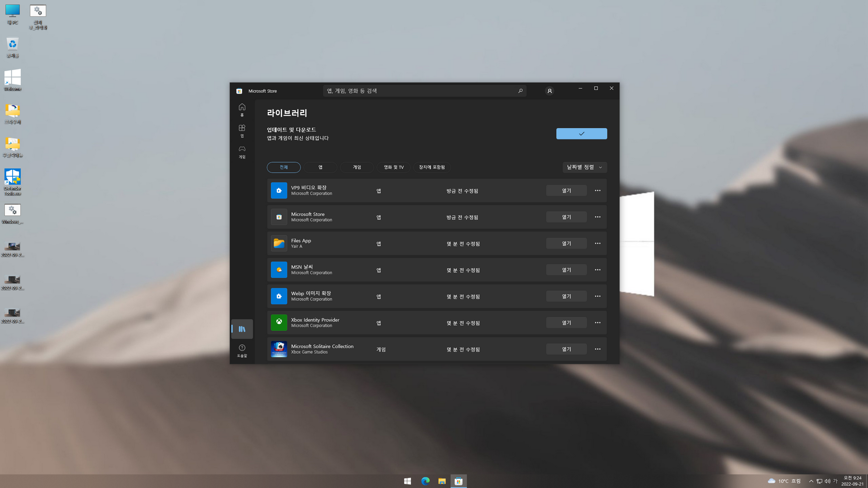Viewport: 868px width, 488px height.
Task: Click the network tray icon
Action: 819,481
